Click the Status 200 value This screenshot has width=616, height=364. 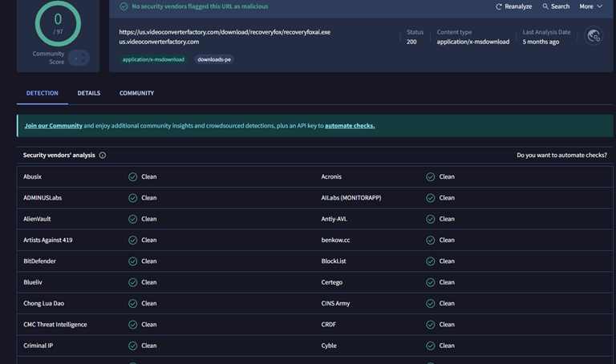pyautogui.click(x=411, y=42)
